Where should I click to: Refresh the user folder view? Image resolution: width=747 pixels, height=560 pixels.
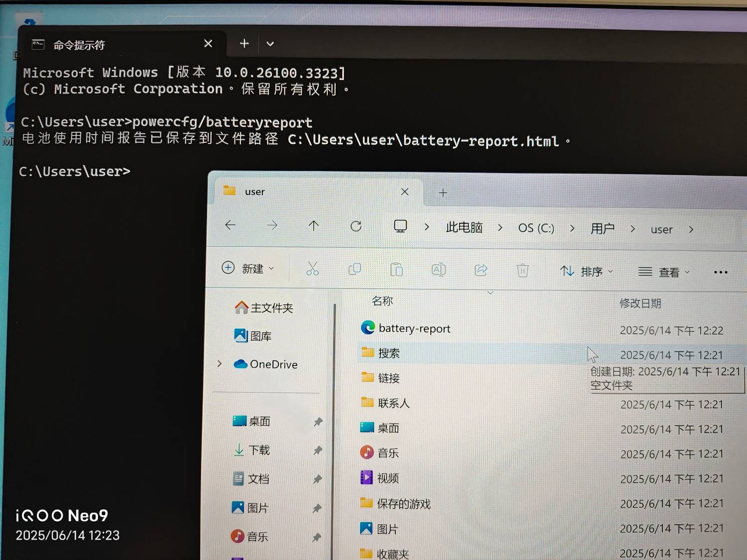coord(356,226)
